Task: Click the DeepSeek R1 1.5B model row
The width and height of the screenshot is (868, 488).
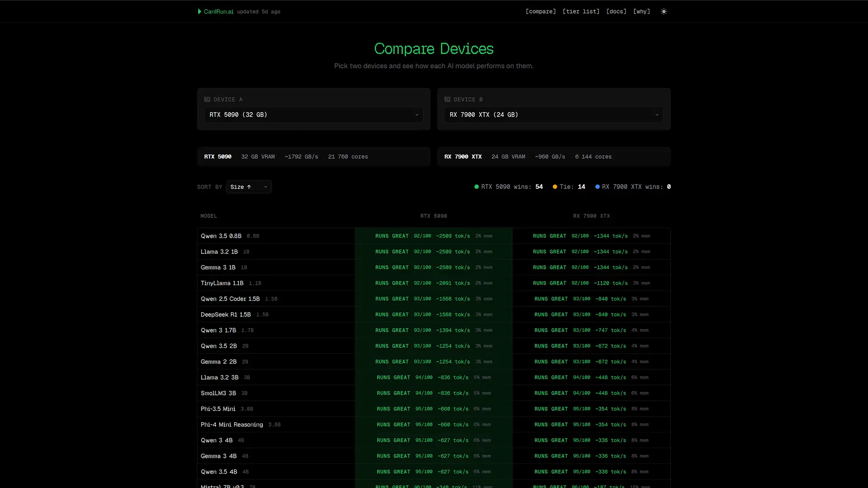Action: pos(226,314)
